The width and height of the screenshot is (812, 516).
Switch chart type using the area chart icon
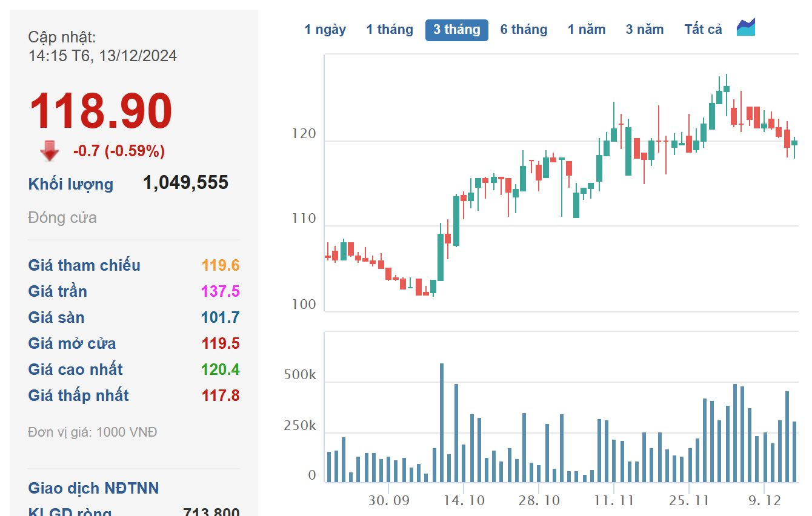pos(745,28)
